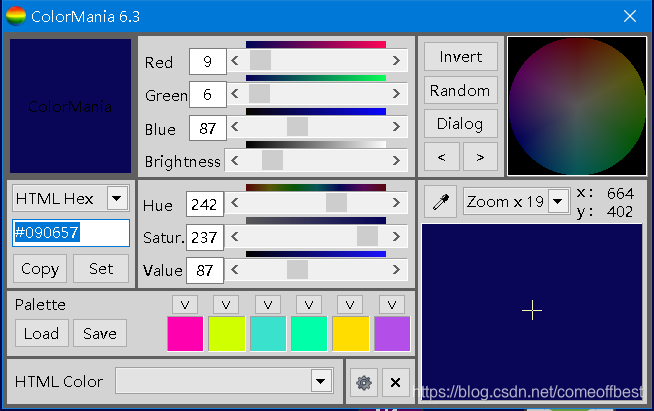Viewport: 654px width, 411px height.
Task: Click the Hue value field showing 242
Action: pyautogui.click(x=205, y=204)
